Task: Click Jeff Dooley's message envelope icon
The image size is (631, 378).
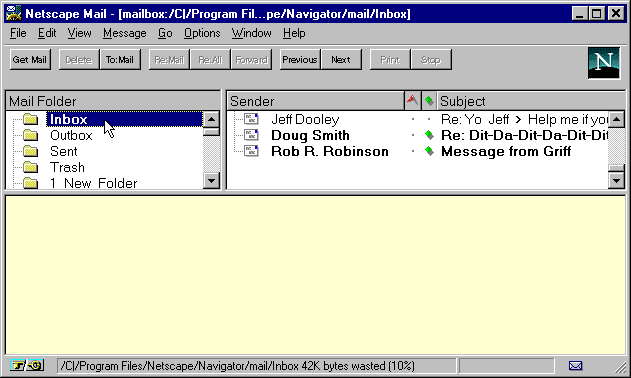Action: pyautogui.click(x=252, y=119)
